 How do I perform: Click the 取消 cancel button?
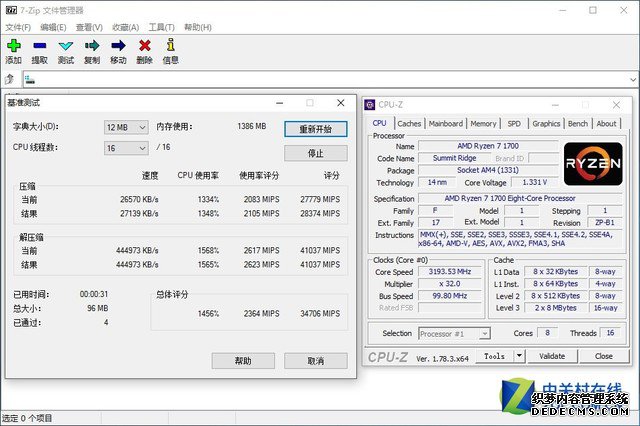coord(316,361)
